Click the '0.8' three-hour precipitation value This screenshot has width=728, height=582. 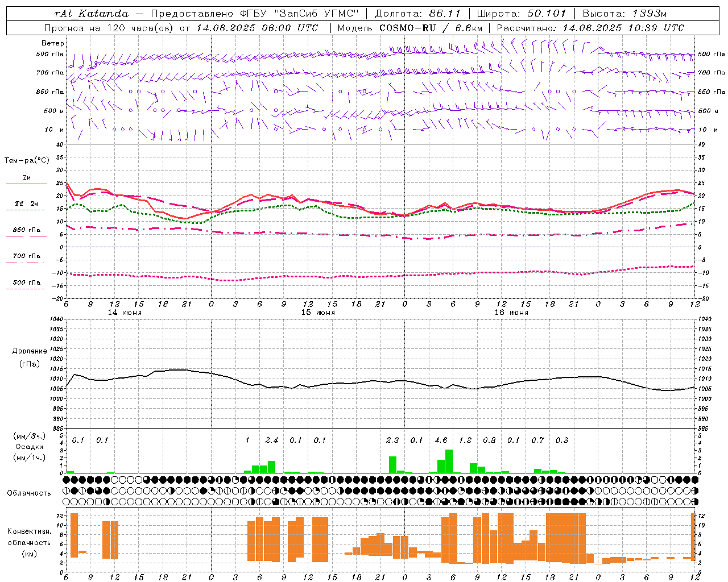(489, 440)
